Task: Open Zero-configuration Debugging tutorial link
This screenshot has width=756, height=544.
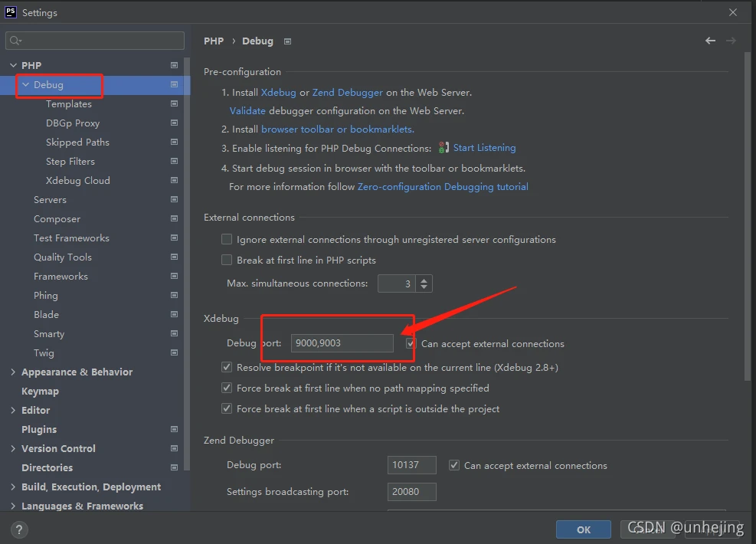Action: coord(443,187)
